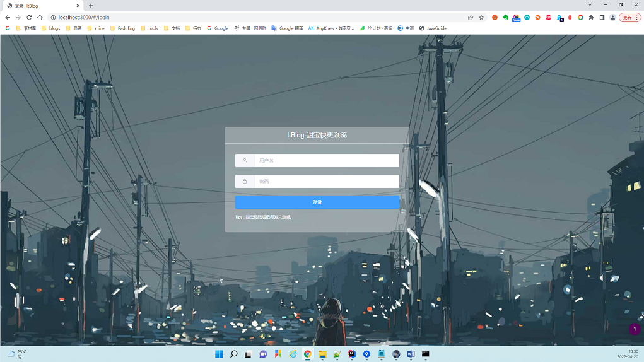Image resolution: width=644 pixels, height=362 pixels.
Task: Open the AnyKnew bookmark
Action: click(x=331, y=28)
